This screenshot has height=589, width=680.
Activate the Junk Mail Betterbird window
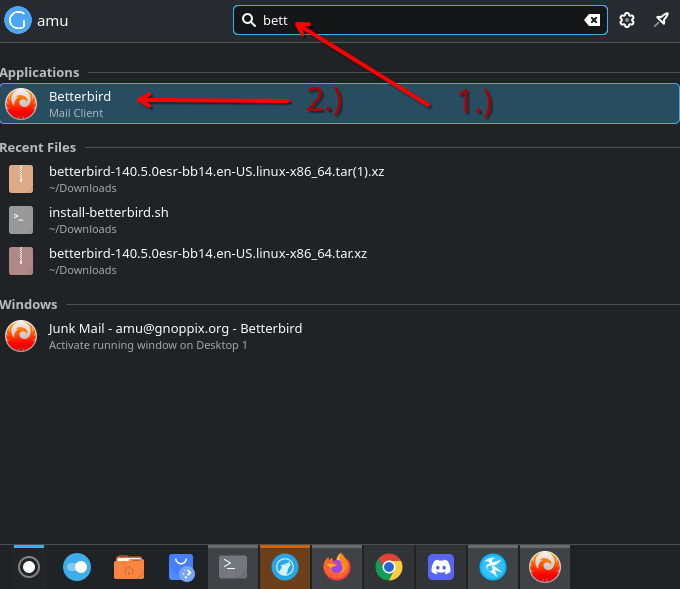[175, 335]
